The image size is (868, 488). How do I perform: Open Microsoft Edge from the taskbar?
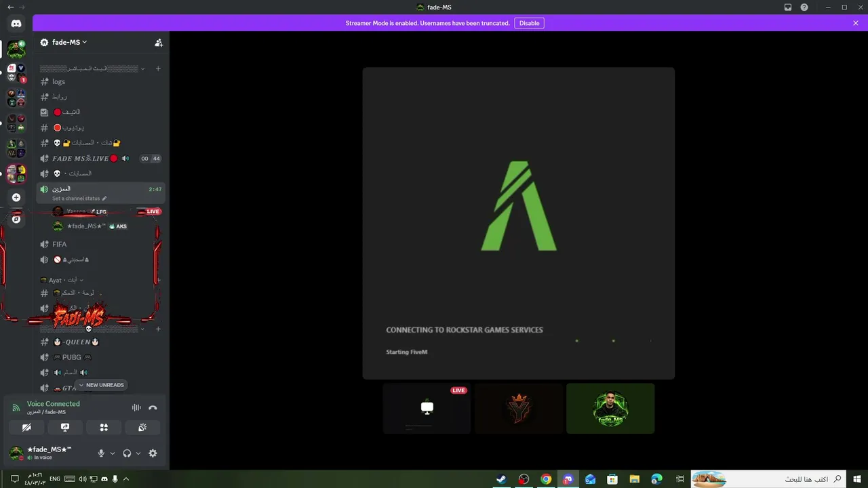coord(656,479)
